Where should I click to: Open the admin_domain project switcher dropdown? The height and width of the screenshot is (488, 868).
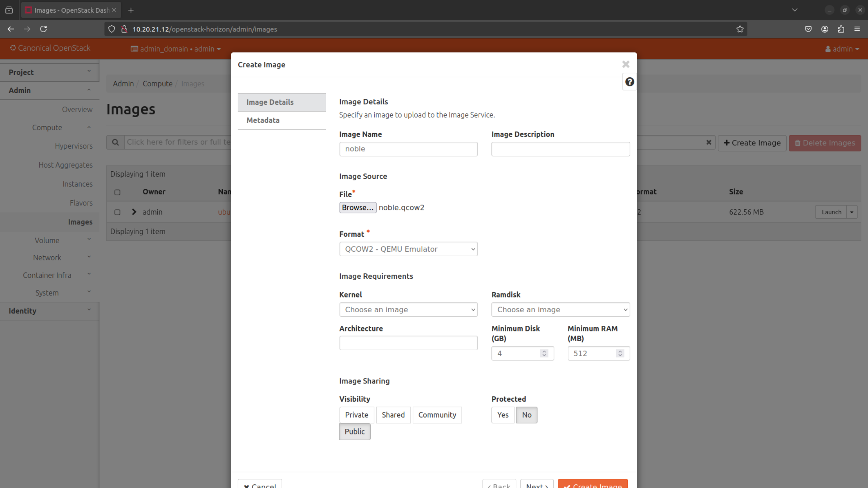176,49
